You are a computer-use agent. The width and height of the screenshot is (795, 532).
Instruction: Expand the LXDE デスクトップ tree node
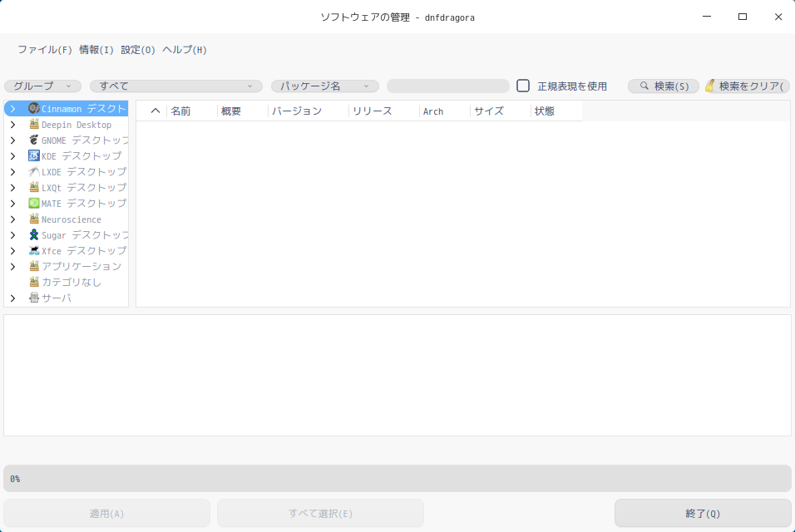coord(13,172)
